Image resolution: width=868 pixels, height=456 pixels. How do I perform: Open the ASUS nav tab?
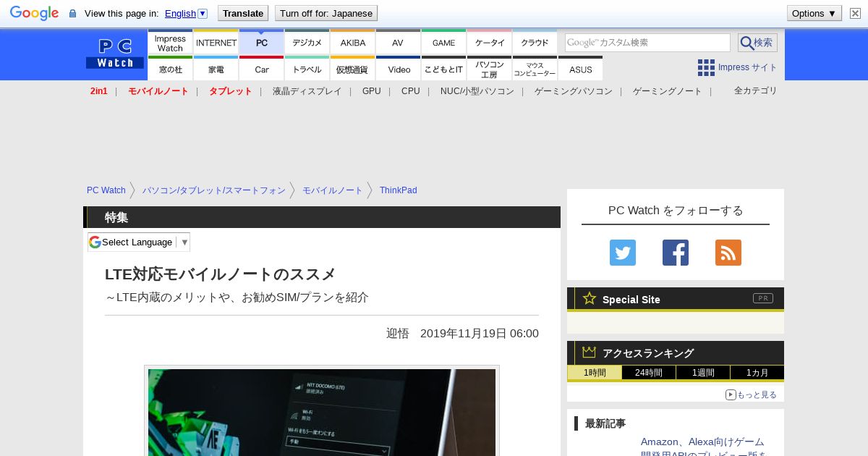(581, 69)
